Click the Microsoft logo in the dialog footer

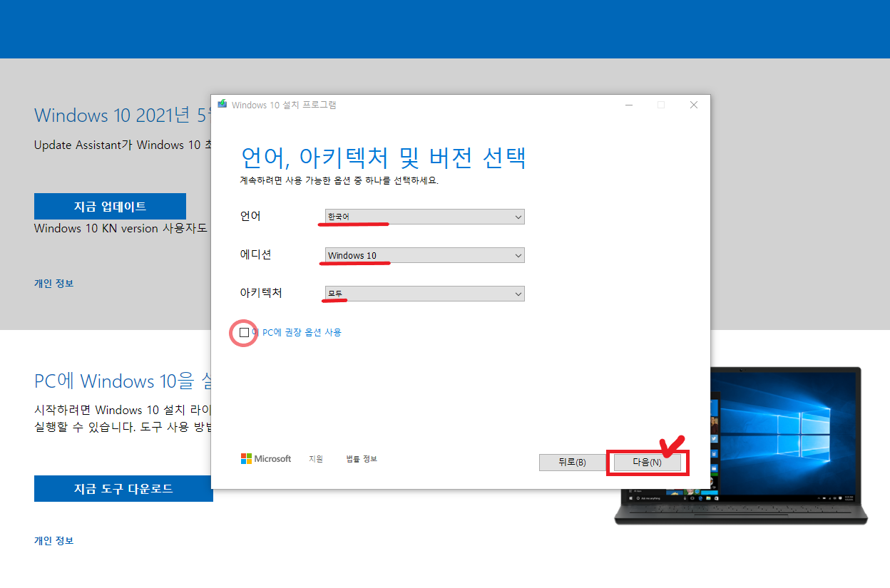coord(266,459)
